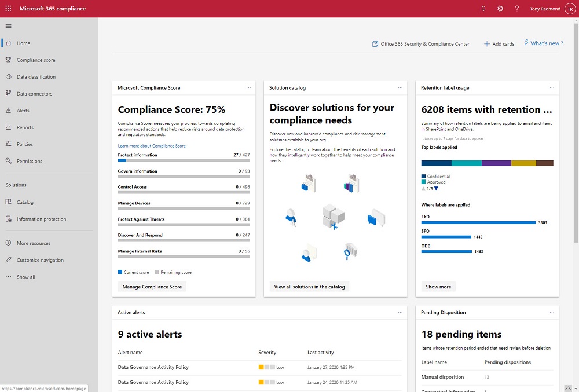Open the Tony Redmond account avatar
Image resolution: width=579 pixels, height=392 pixels.
click(569, 9)
